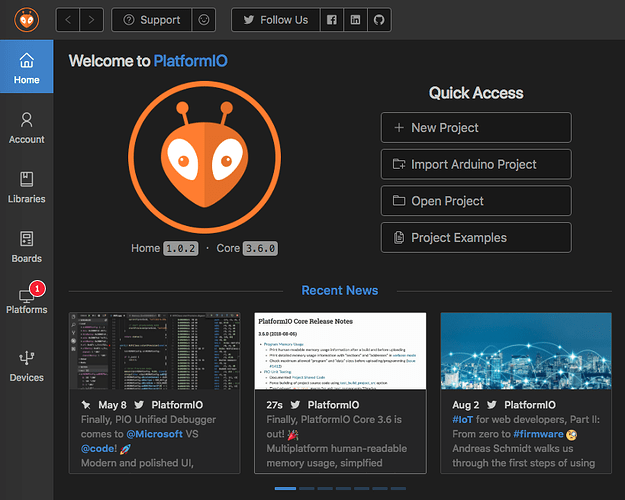This screenshot has width=625, height=500.
Task: Click the 'Finally, PlatformIO Core 3.6 is out!' text
Action: pos(334,427)
